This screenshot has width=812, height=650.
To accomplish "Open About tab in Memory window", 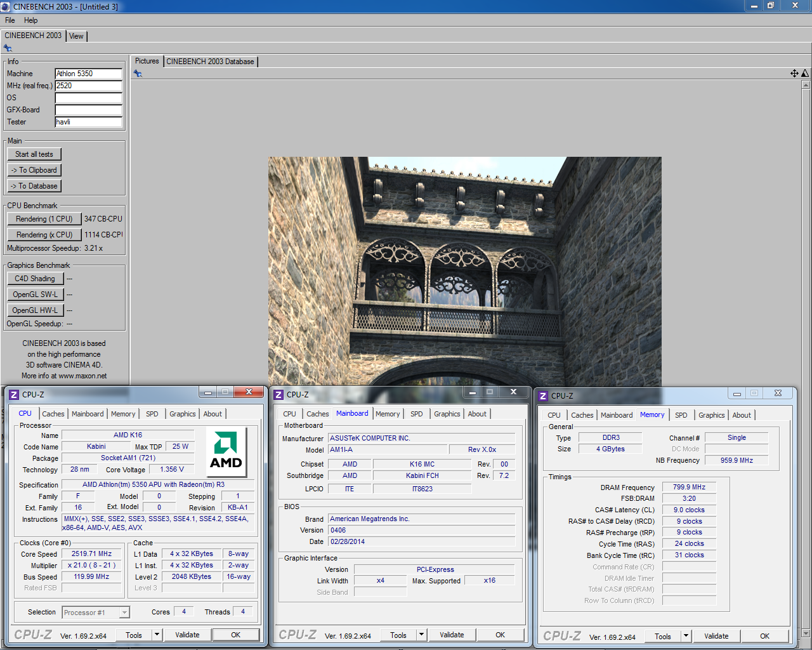I will (742, 415).
